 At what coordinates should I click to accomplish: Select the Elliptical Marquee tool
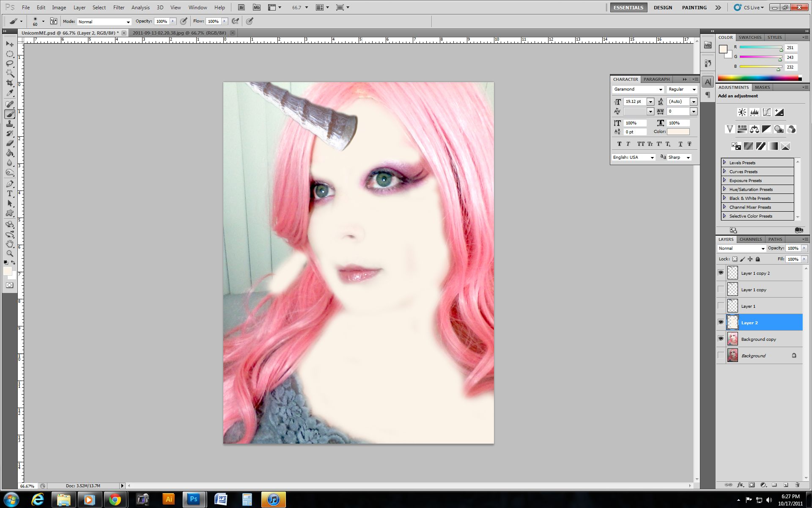(x=10, y=54)
